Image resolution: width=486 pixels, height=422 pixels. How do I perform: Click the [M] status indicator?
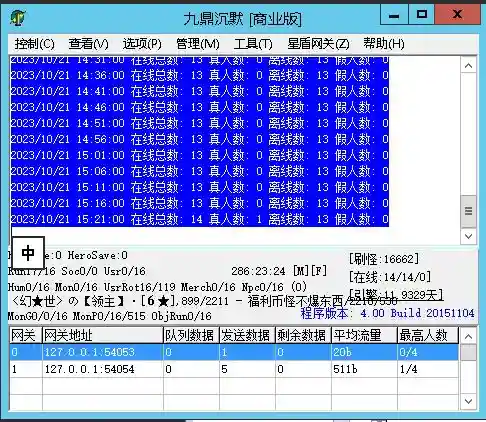tap(301, 271)
